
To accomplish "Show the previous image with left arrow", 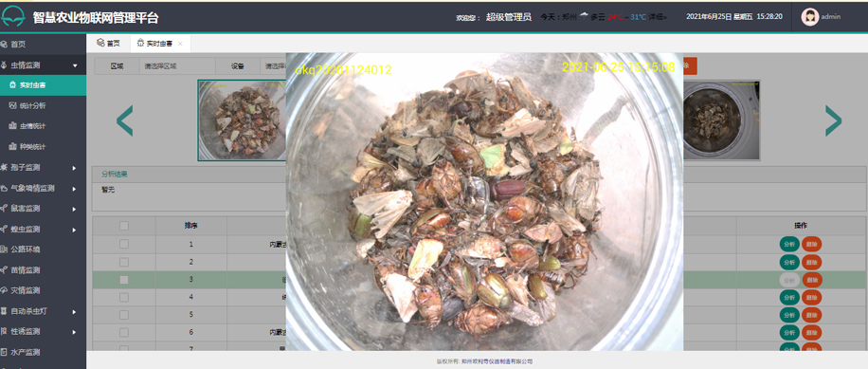I will (124, 120).
